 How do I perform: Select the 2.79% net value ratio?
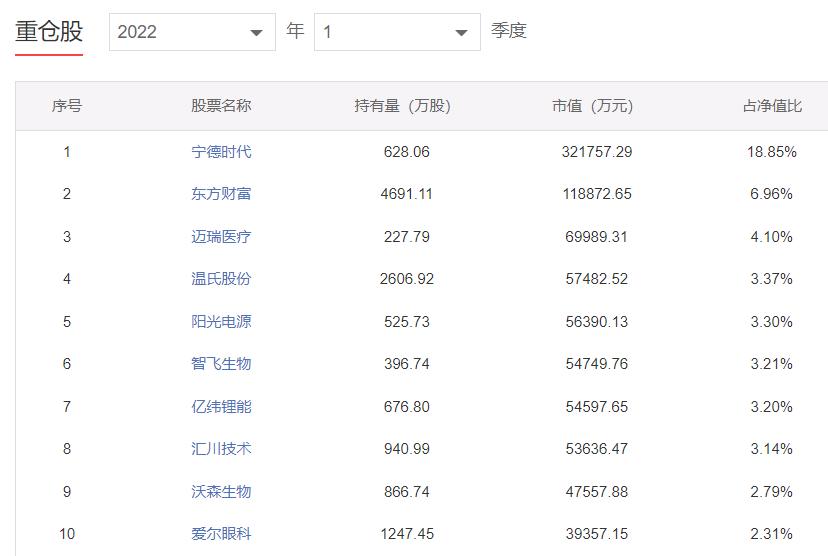pyautogui.click(x=771, y=492)
